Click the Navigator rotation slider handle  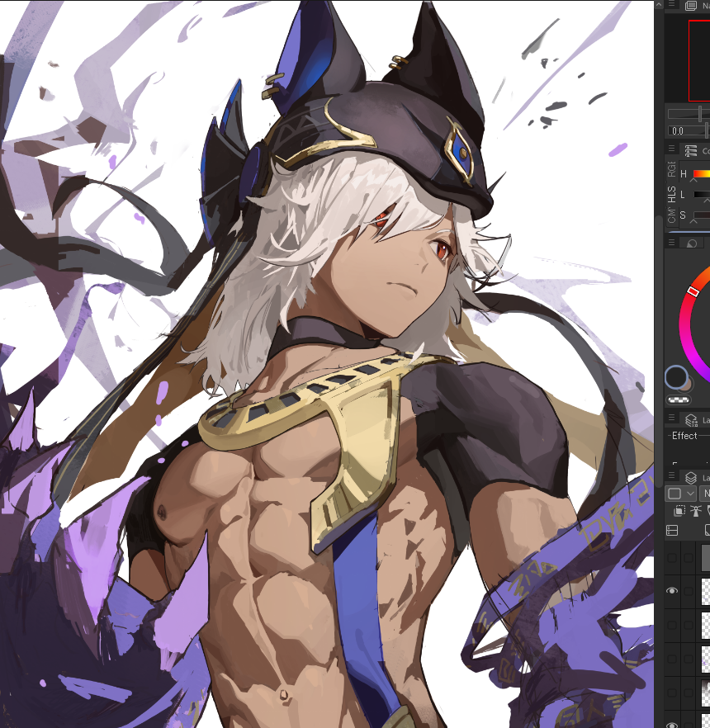pos(707,131)
